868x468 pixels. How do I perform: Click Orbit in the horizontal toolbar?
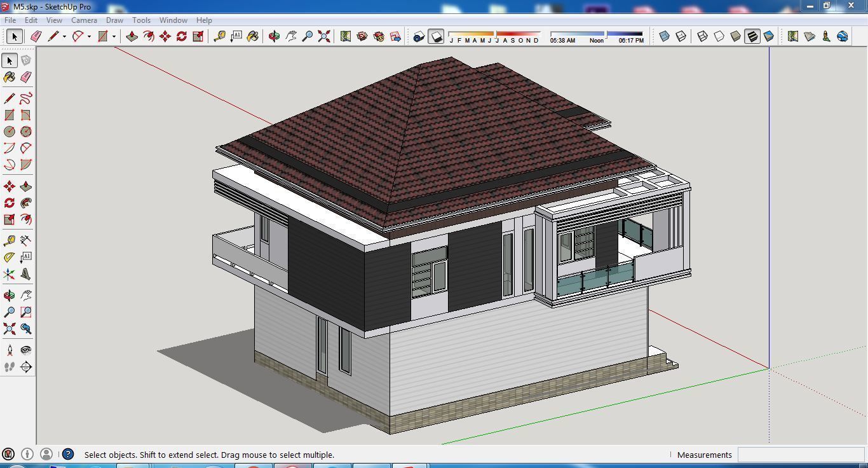[274, 36]
